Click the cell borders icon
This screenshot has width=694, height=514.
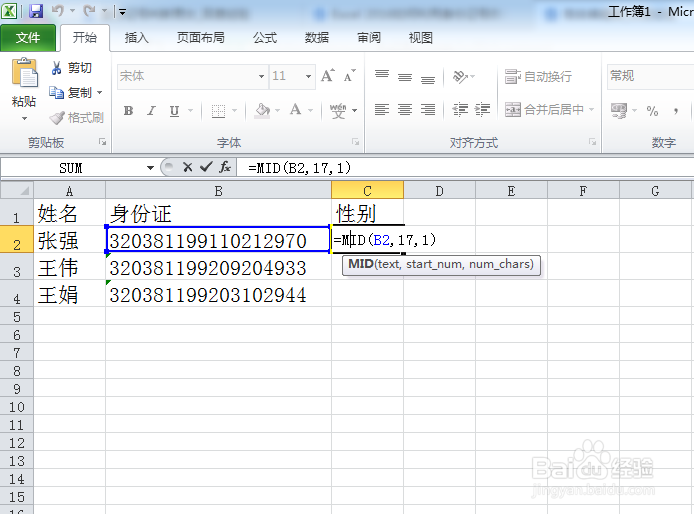pyautogui.click(x=218, y=111)
